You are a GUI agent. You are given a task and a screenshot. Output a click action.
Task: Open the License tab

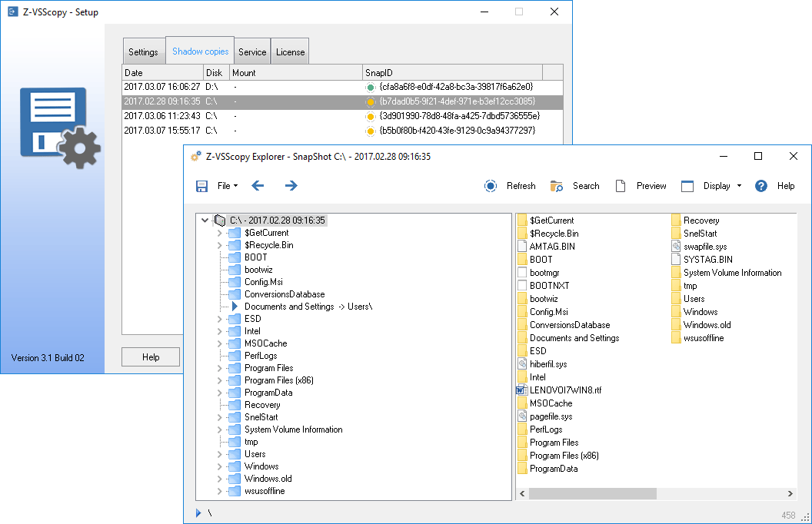point(290,52)
